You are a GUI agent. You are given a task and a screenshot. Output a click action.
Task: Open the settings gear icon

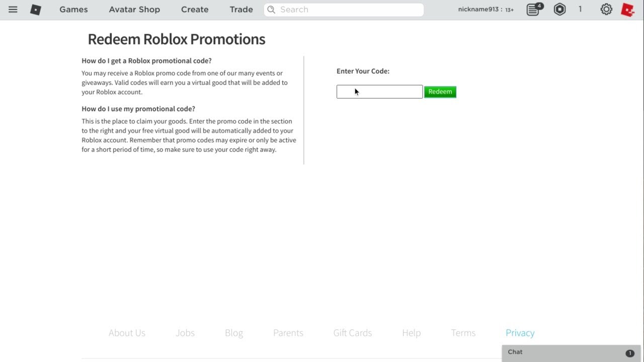(x=606, y=10)
